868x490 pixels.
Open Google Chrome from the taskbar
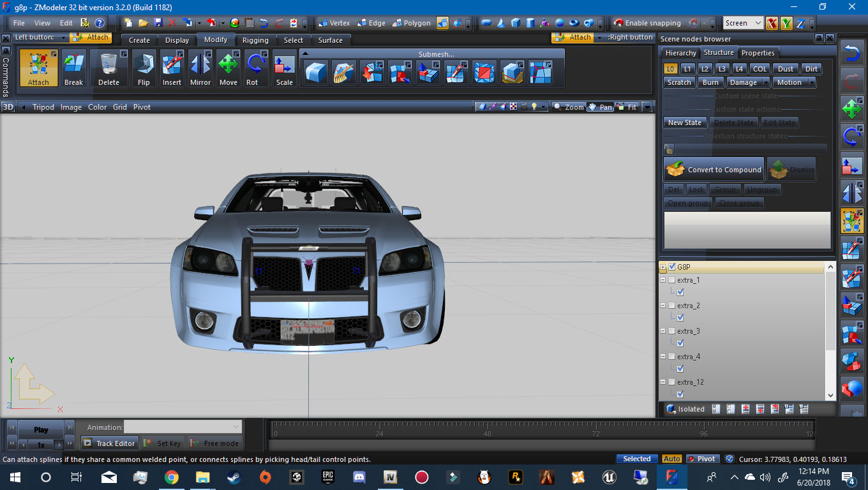pos(171,477)
